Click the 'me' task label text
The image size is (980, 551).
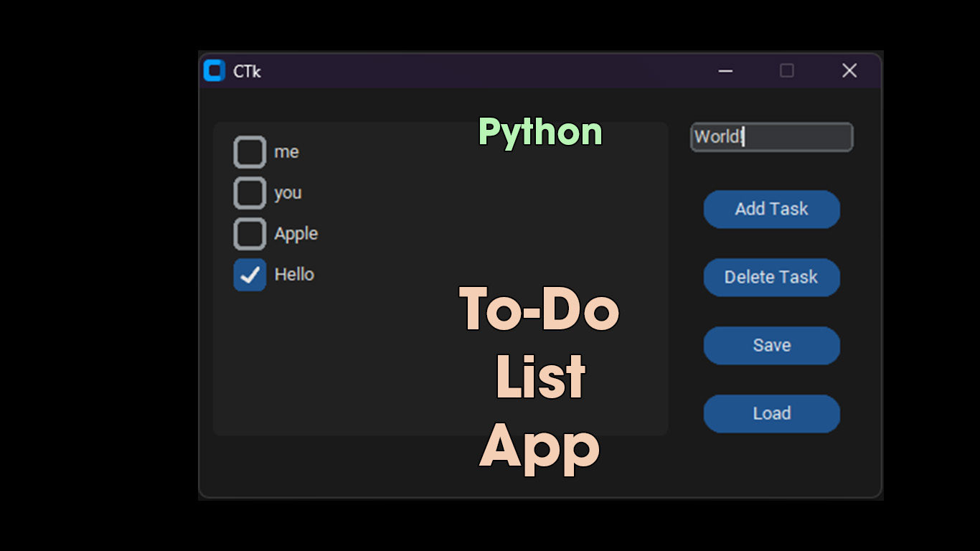point(286,152)
